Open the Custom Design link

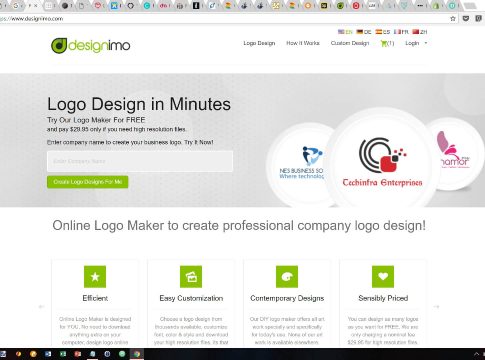pyautogui.click(x=350, y=43)
